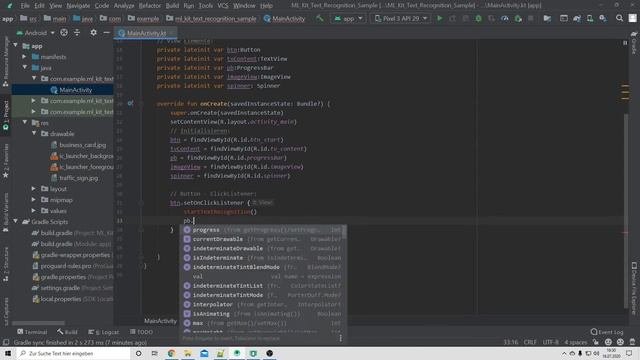Toggle the Project tool window tab
Image resolution: width=640 pixels, height=360 pixels.
[6, 116]
